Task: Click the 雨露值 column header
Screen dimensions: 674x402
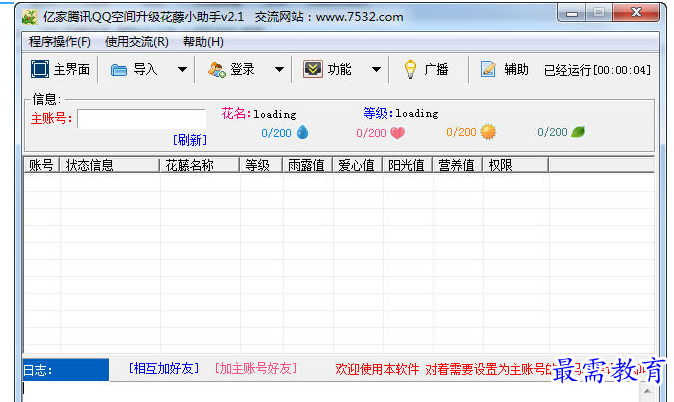Action: (x=307, y=165)
